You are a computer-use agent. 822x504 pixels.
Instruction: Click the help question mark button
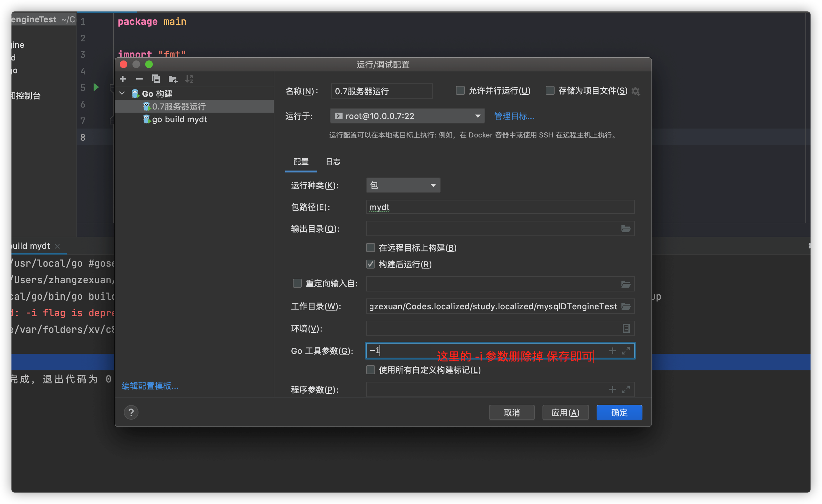(131, 413)
